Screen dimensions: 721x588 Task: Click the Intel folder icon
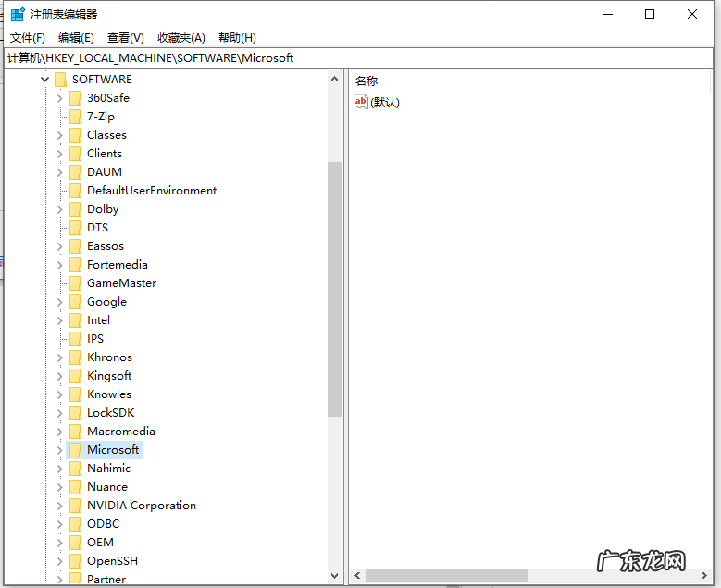(75, 320)
